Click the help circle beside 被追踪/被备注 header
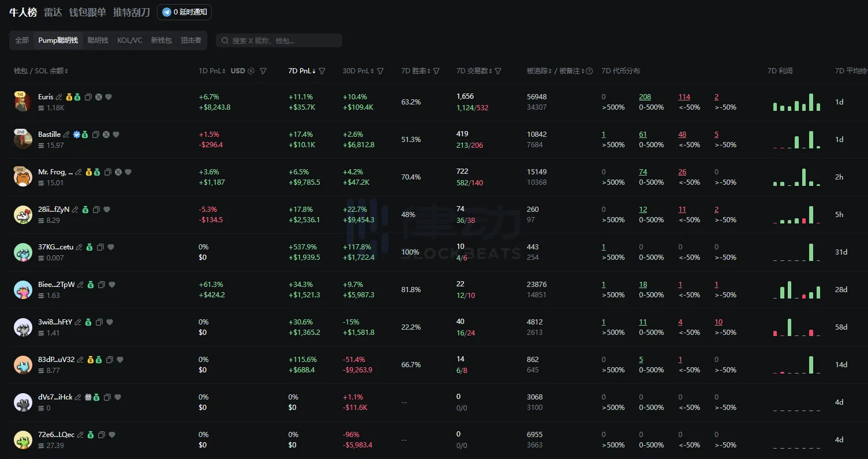 point(589,71)
